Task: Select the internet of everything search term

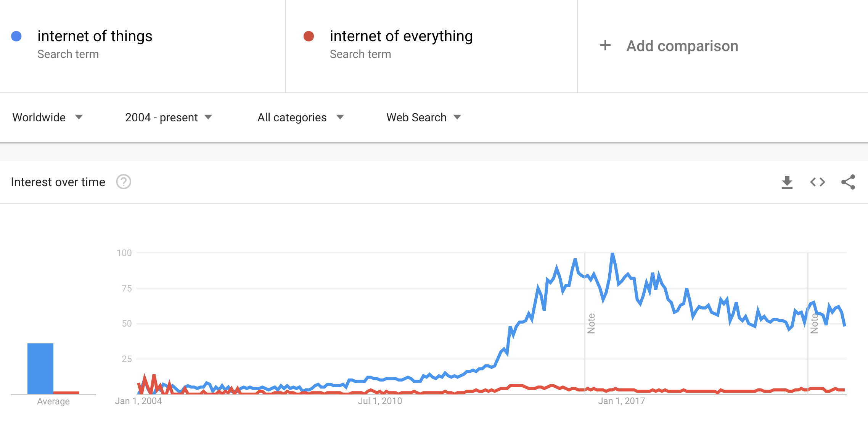Action: (401, 36)
